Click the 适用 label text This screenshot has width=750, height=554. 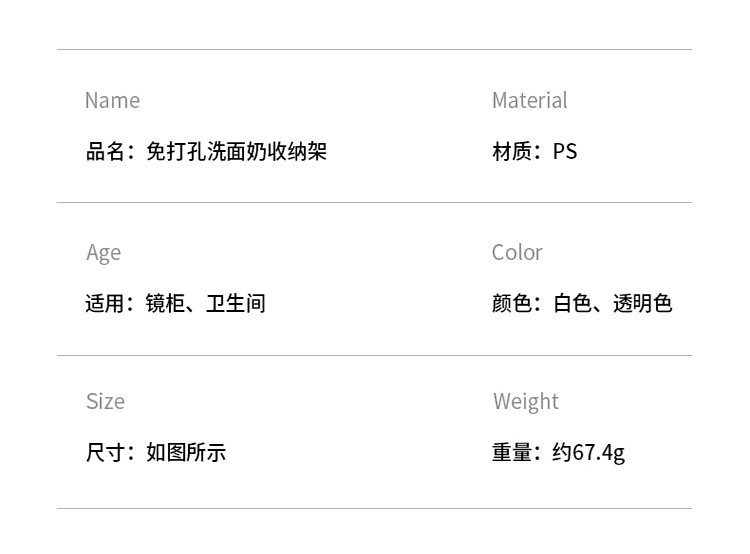105,304
